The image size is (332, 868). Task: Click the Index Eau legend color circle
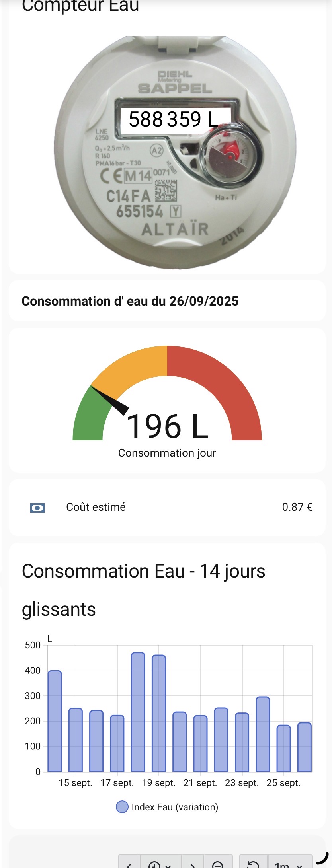(122, 807)
